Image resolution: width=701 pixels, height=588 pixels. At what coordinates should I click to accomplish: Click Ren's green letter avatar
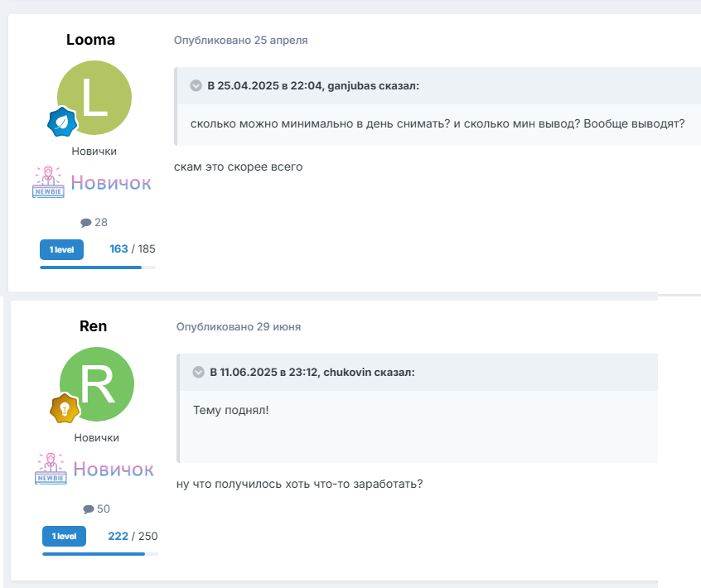[x=97, y=384]
